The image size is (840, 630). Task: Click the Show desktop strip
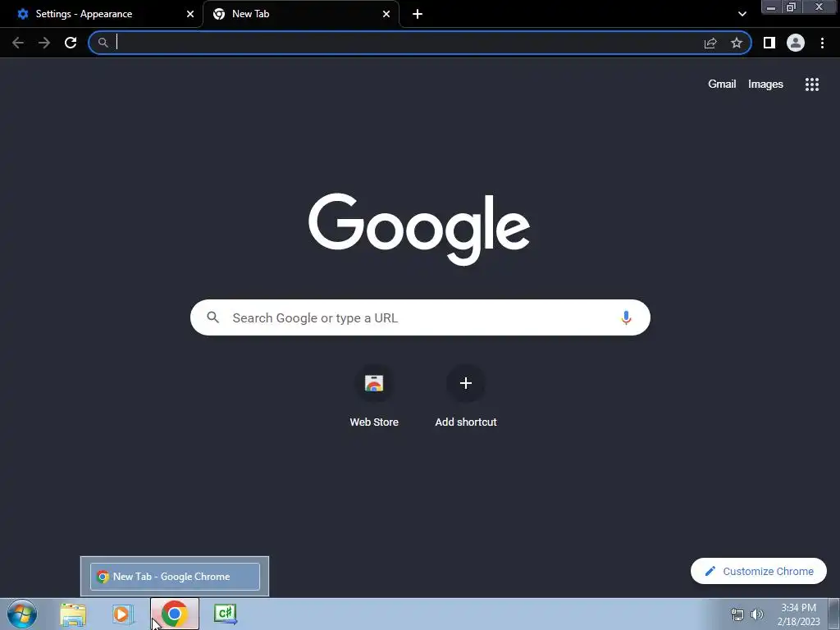click(834, 614)
